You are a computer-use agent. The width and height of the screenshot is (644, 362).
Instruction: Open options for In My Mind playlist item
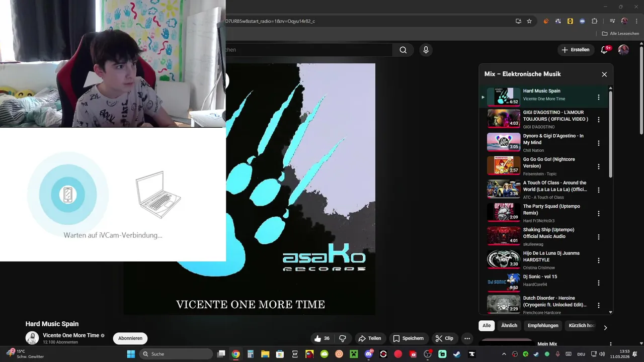point(599,143)
